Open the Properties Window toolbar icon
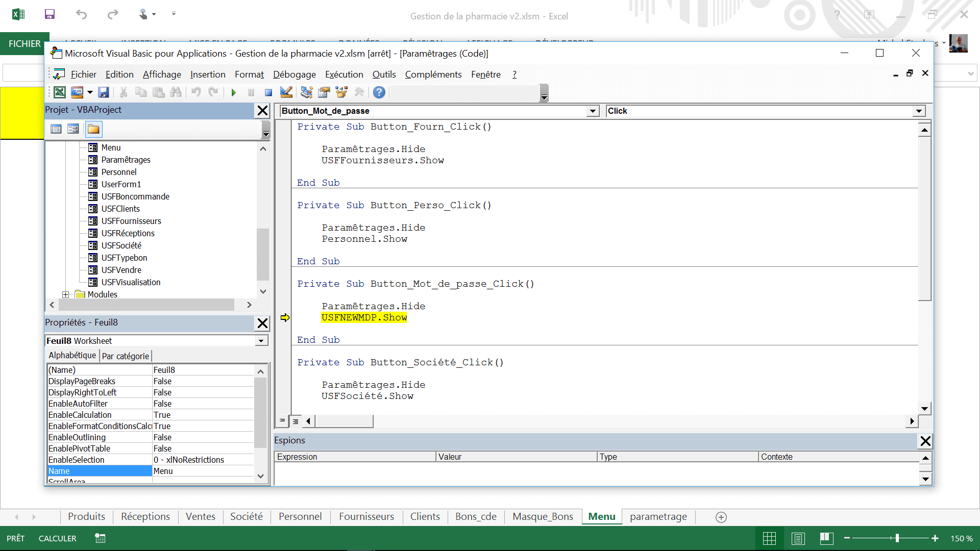The width and height of the screenshot is (980, 551). click(x=324, y=92)
